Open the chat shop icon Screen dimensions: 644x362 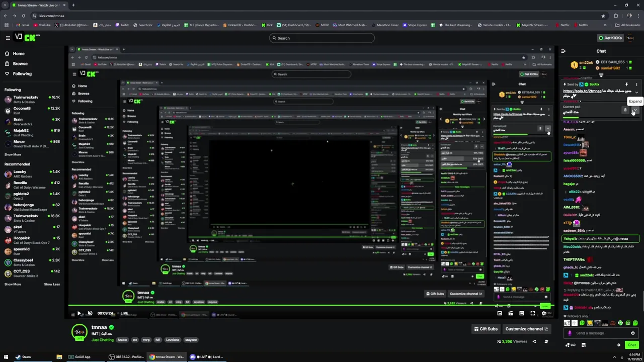point(584,345)
